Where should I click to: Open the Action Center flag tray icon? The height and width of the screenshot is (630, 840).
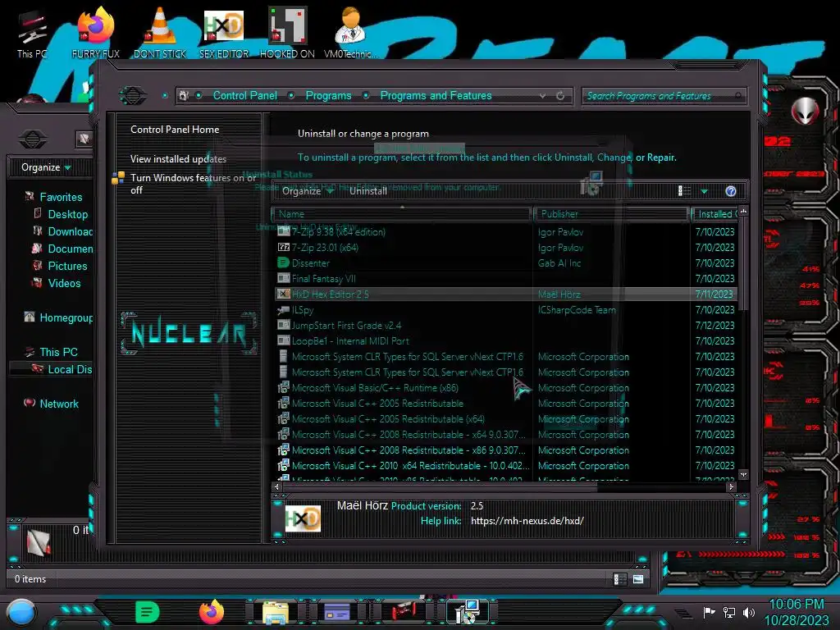(710, 612)
